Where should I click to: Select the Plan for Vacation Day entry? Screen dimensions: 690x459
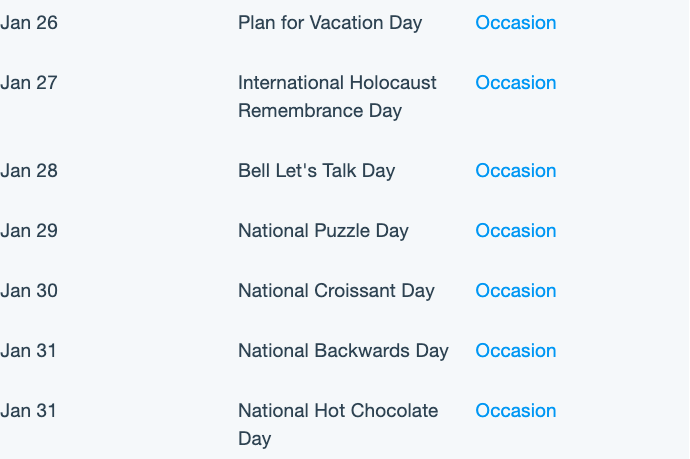tap(330, 23)
